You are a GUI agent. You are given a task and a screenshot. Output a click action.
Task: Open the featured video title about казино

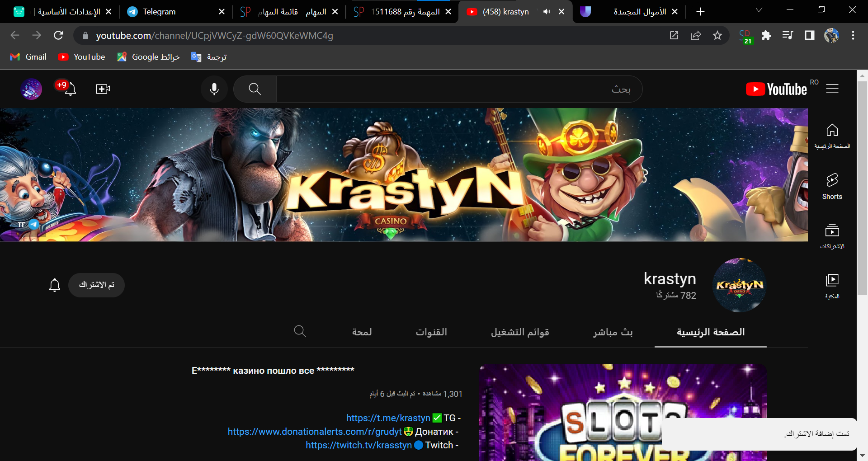click(x=273, y=371)
